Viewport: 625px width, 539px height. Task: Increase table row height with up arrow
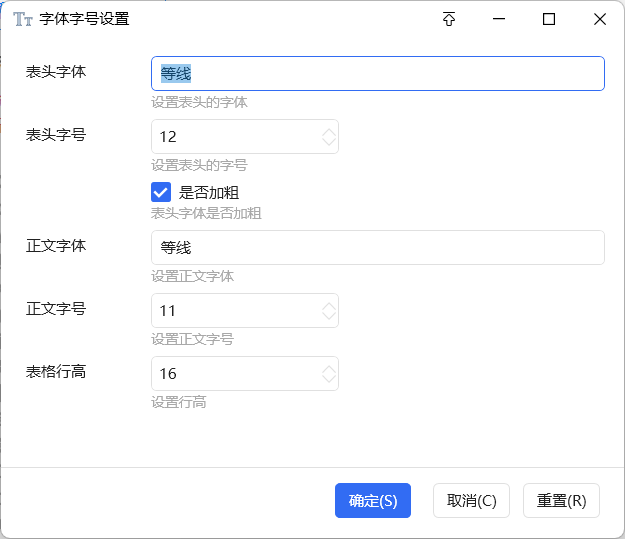point(328,369)
